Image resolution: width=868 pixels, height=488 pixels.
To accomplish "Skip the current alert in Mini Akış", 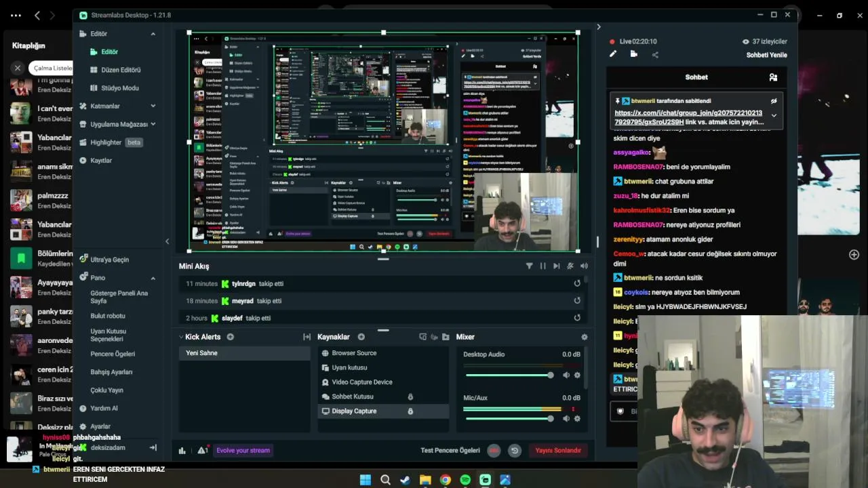I will pyautogui.click(x=556, y=266).
